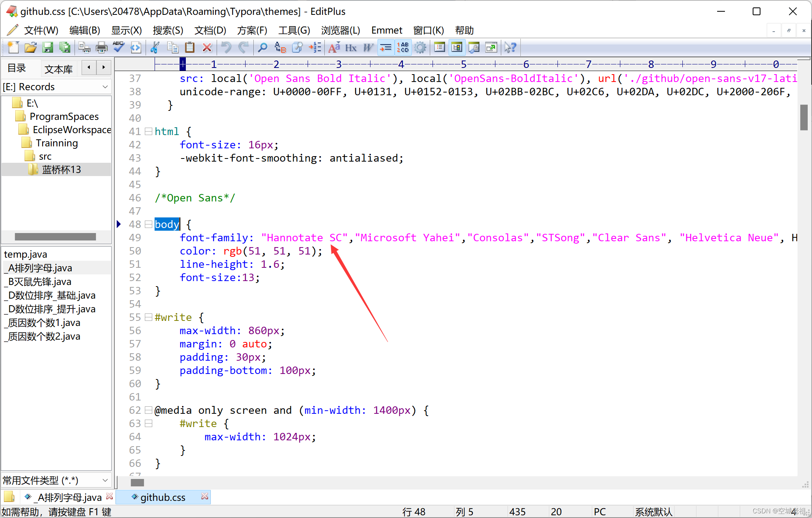
Task: Open the Emmet menu
Action: point(386,30)
